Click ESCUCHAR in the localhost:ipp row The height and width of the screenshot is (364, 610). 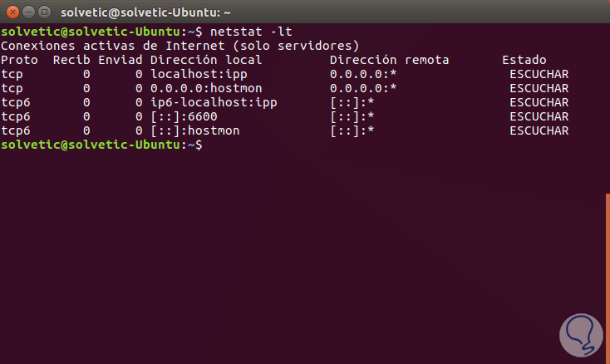(x=539, y=74)
